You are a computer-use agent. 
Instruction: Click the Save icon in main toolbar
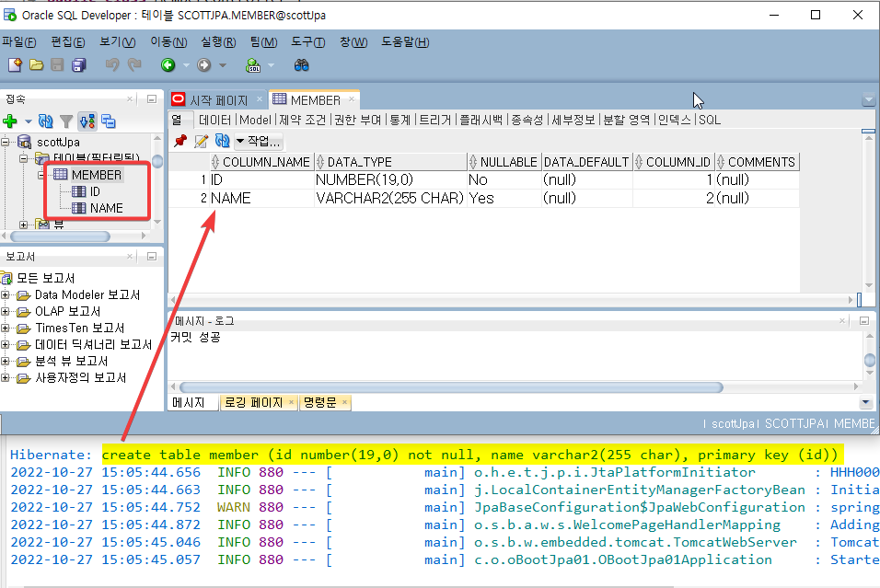pos(57,65)
